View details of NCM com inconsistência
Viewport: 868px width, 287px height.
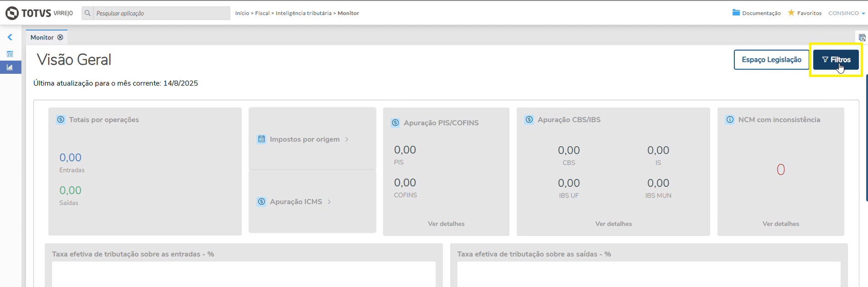tap(781, 224)
